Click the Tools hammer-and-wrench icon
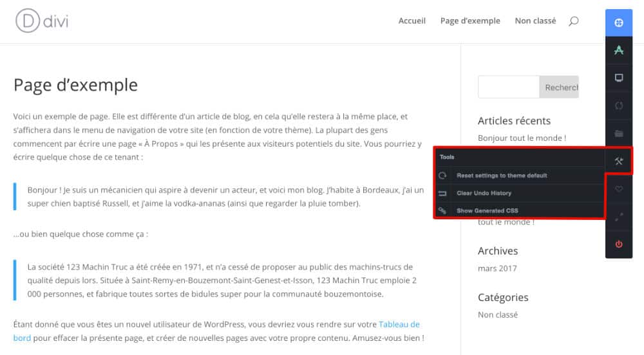The height and width of the screenshot is (355, 644). [x=619, y=161]
